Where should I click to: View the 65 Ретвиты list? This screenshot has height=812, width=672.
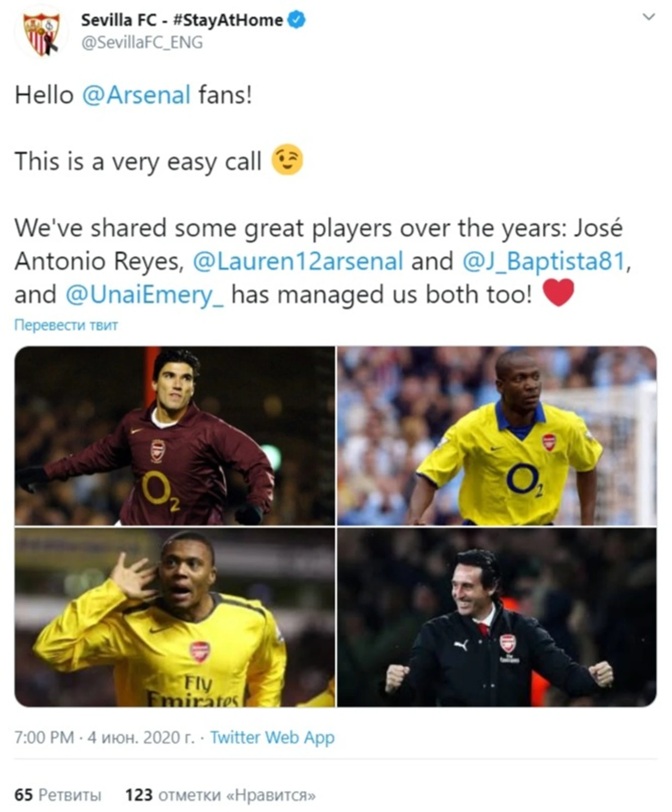pos(58,795)
